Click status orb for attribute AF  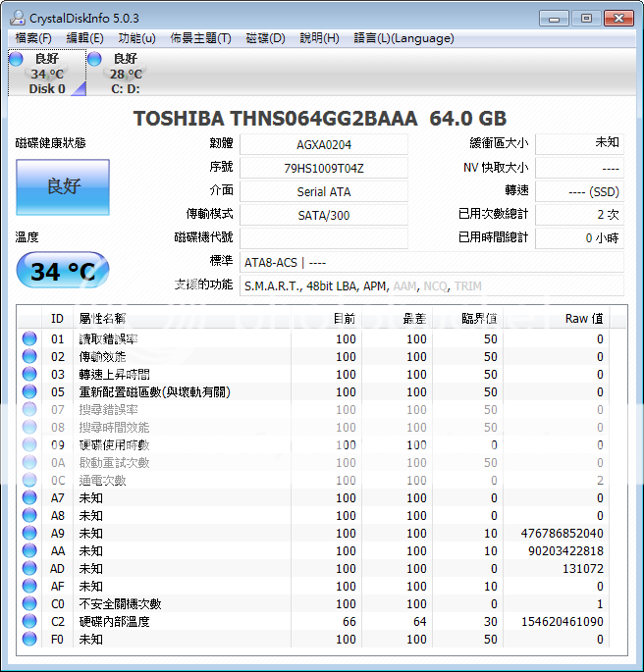(29, 586)
